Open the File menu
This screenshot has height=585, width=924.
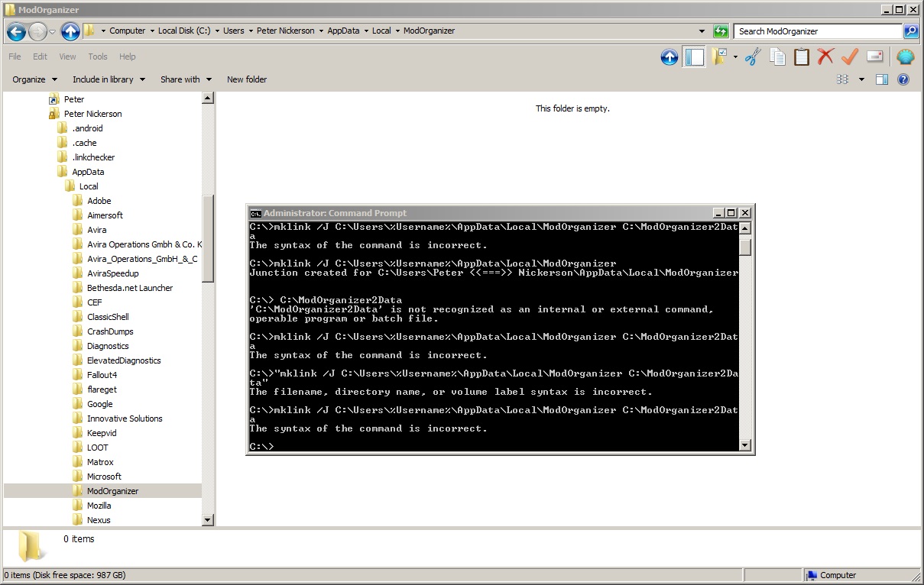coord(15,57)
